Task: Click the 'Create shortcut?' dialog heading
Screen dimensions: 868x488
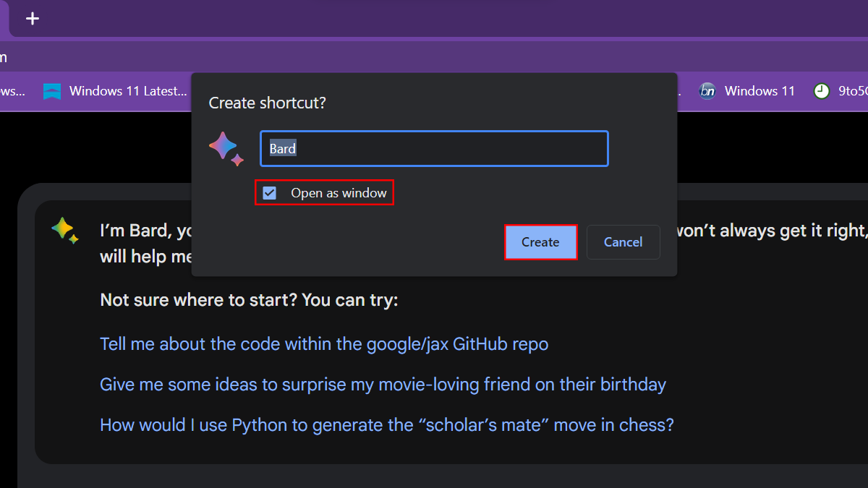Action: 268,103
